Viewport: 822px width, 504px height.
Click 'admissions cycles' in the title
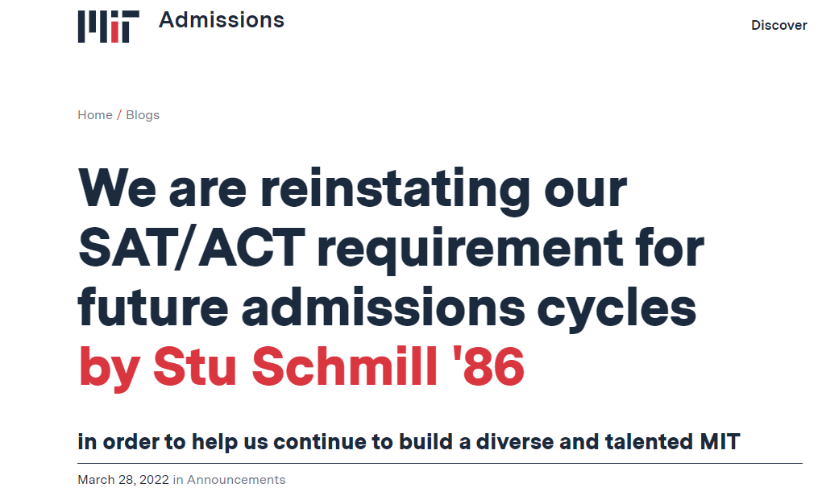coord(469,308)
